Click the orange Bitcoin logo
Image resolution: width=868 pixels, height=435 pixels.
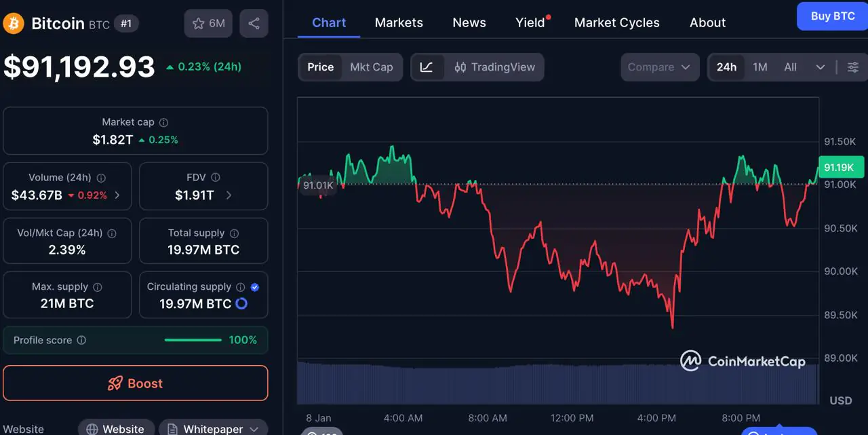pyautogui.click(x=14, y=24)
